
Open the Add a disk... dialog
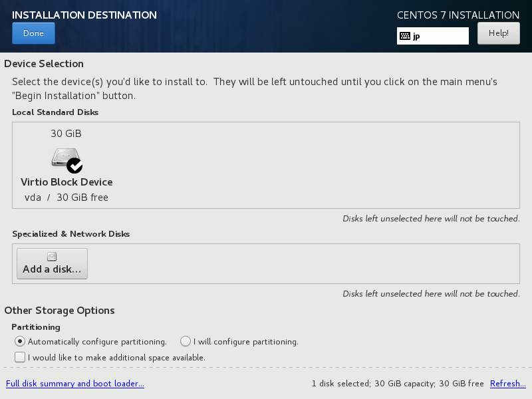point(51,263)
